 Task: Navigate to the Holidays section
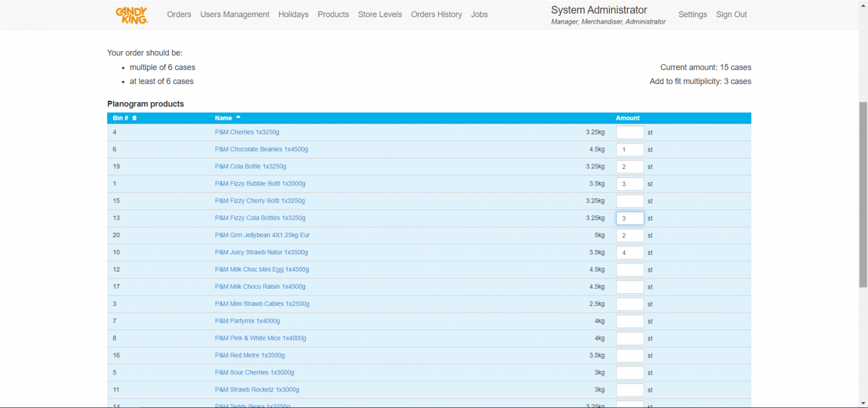(x=293, y=14)
